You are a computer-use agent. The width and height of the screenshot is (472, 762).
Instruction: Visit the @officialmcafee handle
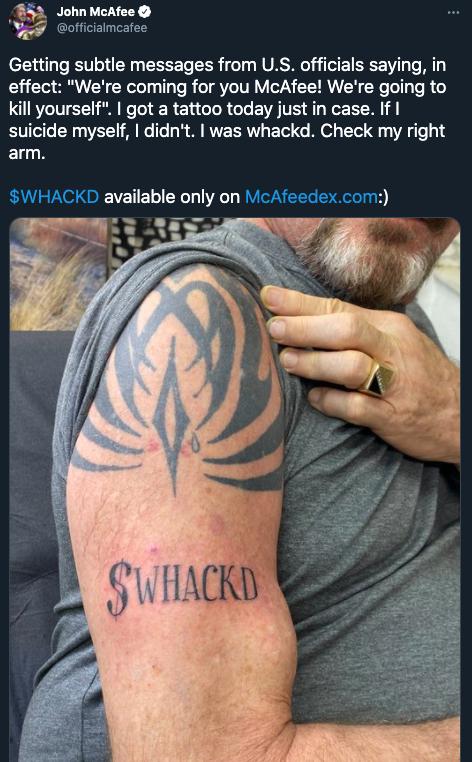(x=102, y=28)
